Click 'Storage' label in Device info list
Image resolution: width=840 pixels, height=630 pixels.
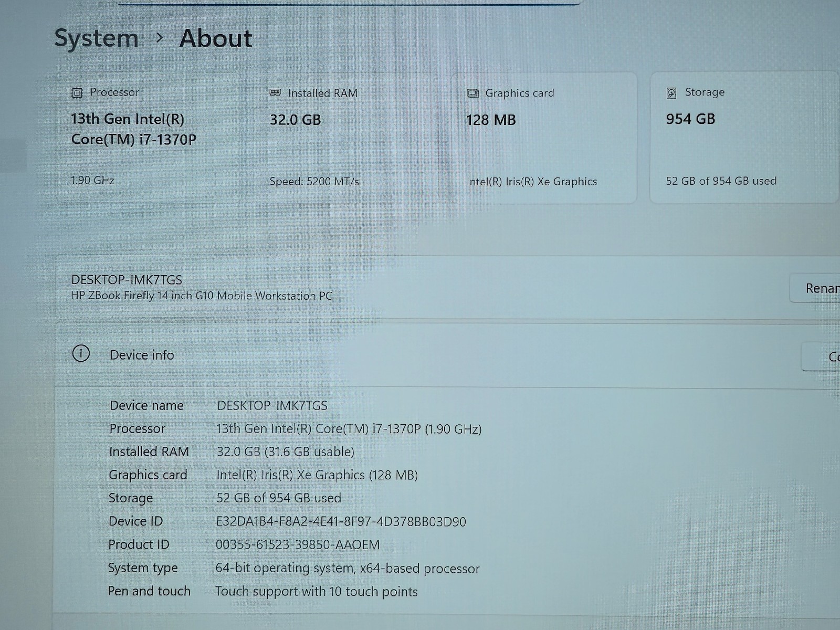[x=131, y=498]
